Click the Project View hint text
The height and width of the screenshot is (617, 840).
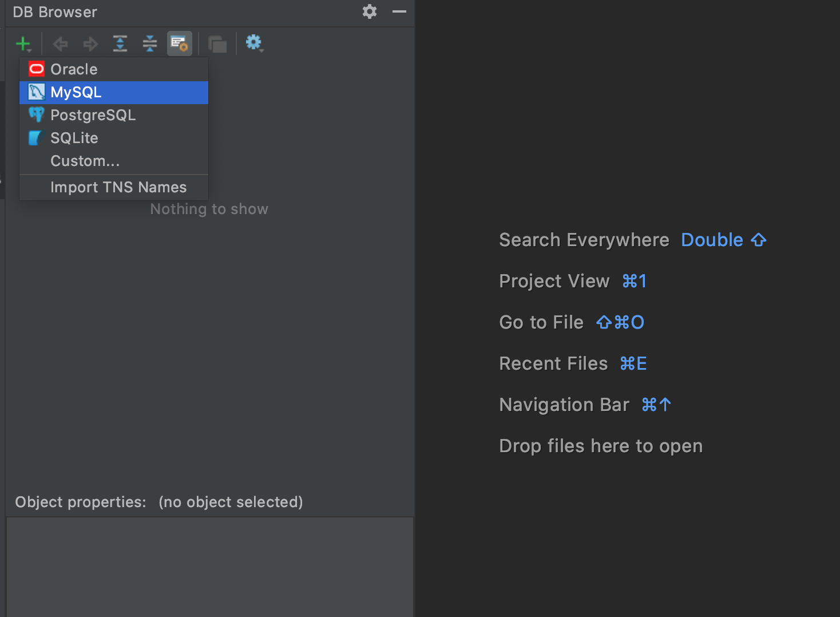[554, 281]
